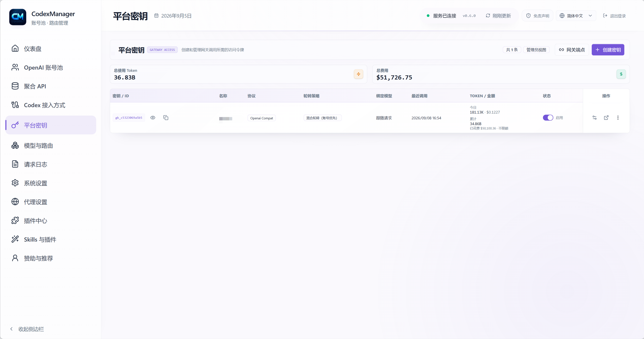Open 聚合 API in sidebar

tap(51, 86)
